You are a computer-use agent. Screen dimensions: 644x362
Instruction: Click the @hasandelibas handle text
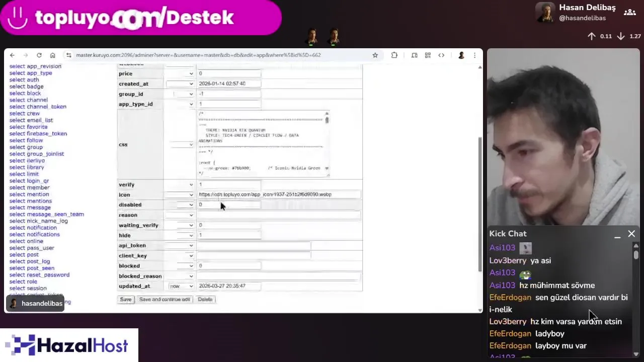582,18
